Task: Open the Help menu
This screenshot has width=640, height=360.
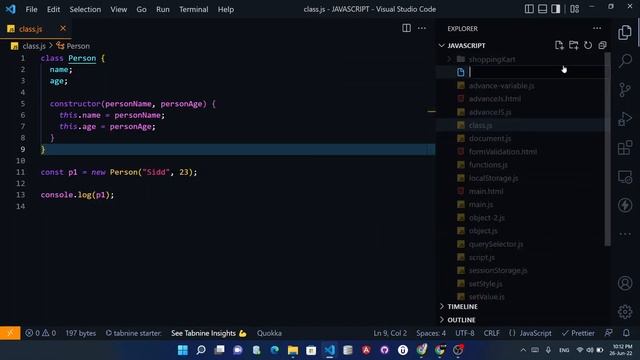Action: tap(225, 9)
